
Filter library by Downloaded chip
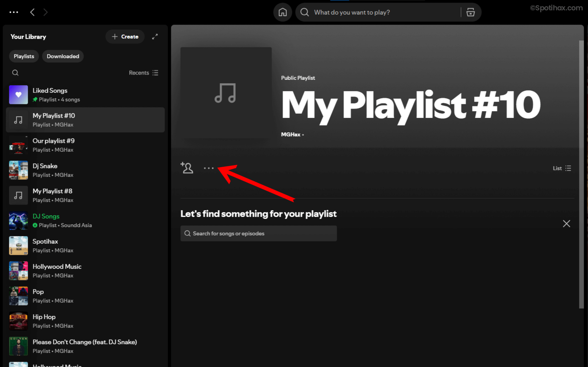(x=63, y=56)
